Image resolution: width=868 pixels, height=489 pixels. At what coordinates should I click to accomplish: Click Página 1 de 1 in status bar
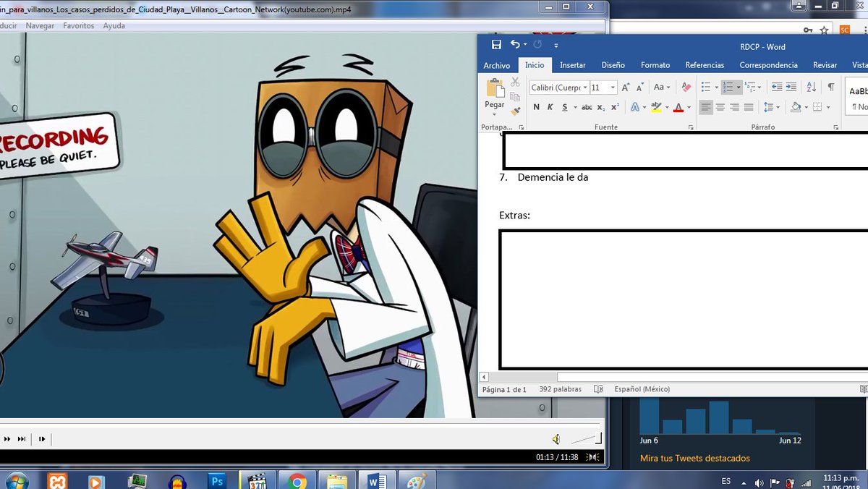pyautogui.click(x=504, y=389)
